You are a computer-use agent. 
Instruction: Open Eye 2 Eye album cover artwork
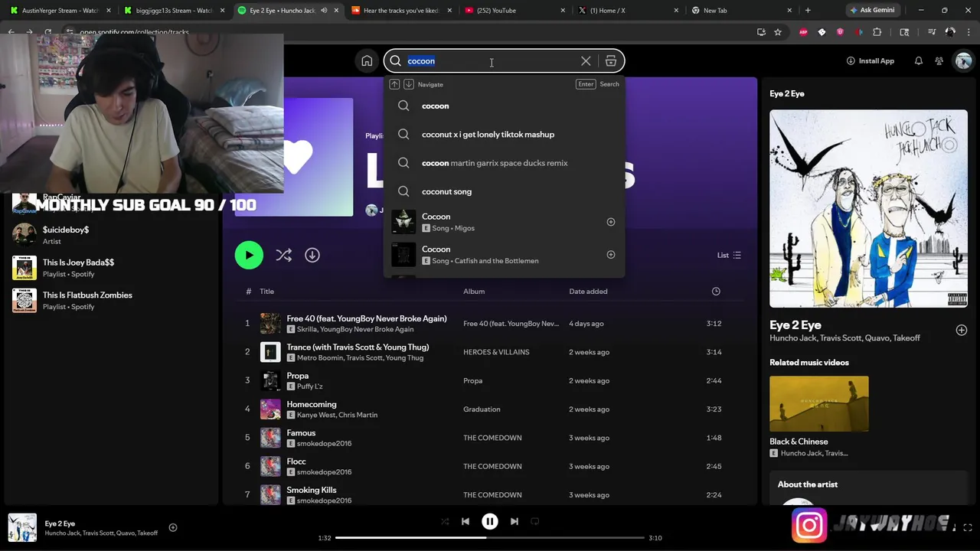pos(868,208)
